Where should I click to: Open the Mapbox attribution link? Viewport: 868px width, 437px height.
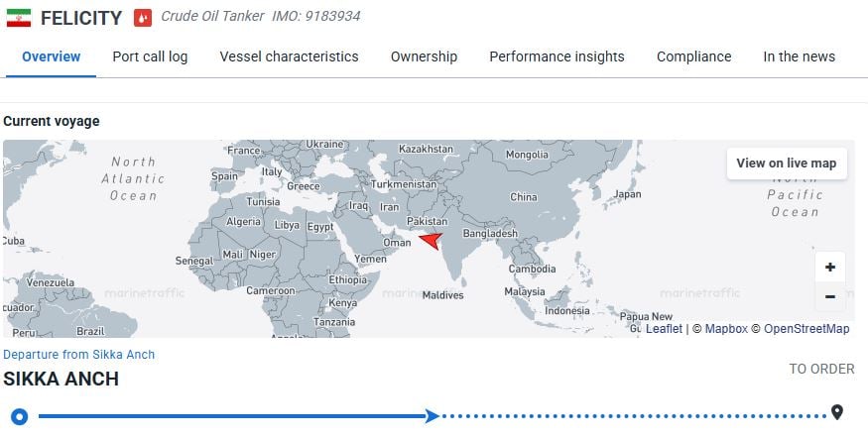725,329
